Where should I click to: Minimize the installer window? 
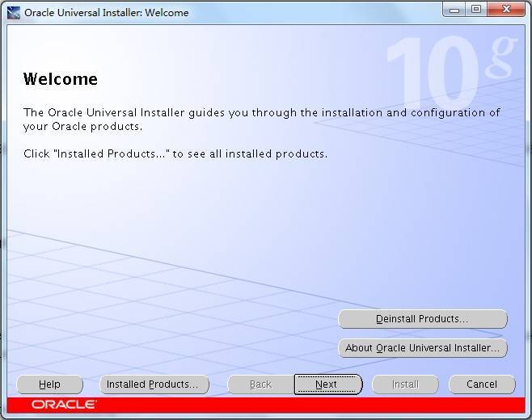(454, 10)
